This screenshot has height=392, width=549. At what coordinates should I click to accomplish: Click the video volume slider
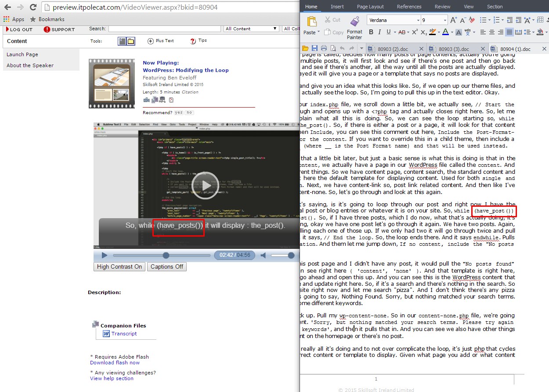282,255
